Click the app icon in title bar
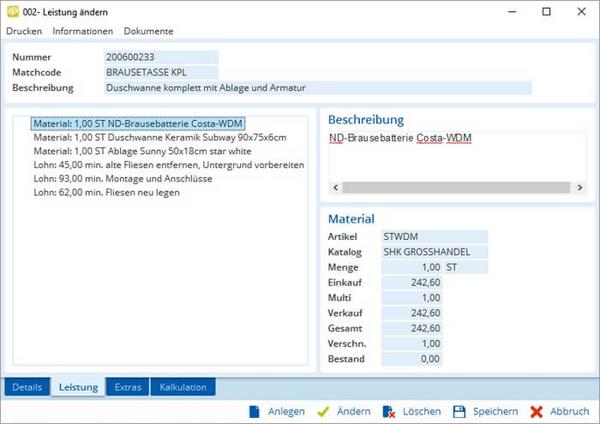This screenshot has width=600, height=424. [12, 11]
